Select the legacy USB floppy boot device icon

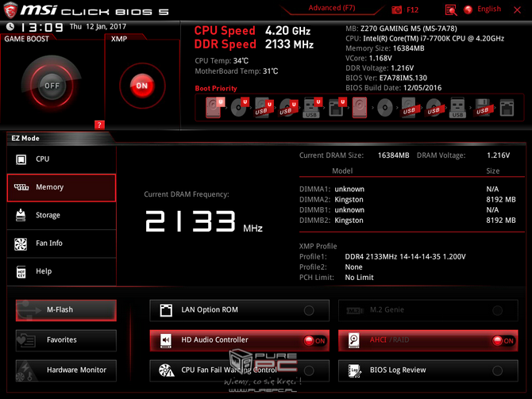[x=482, y=108]
